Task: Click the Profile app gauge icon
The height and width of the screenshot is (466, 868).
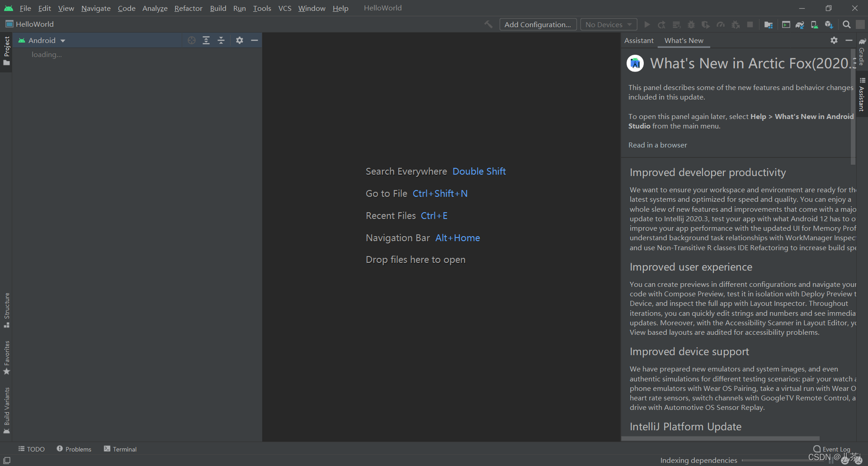Action: [721, 24]
